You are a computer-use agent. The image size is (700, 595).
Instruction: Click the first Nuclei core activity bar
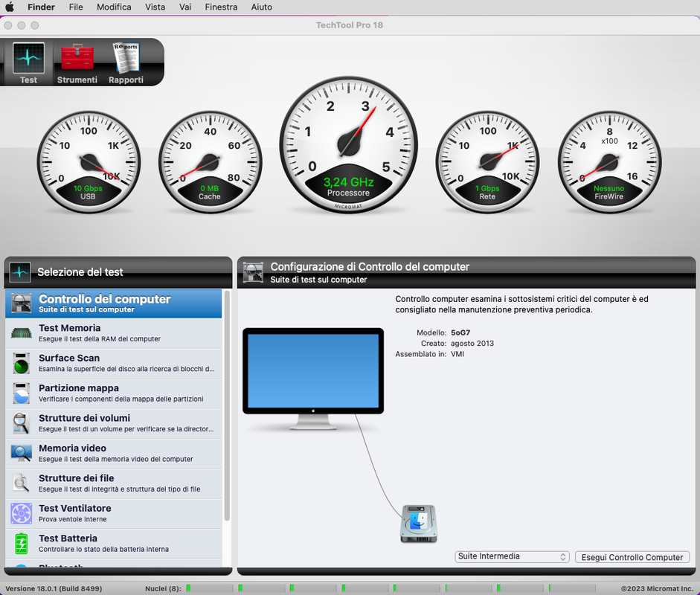coord(209,588)
